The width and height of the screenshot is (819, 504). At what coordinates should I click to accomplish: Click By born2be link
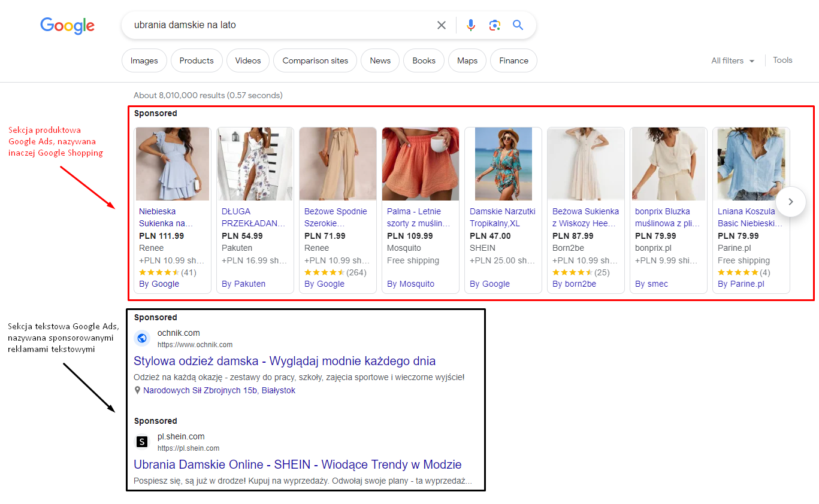[x=574, y=284]
